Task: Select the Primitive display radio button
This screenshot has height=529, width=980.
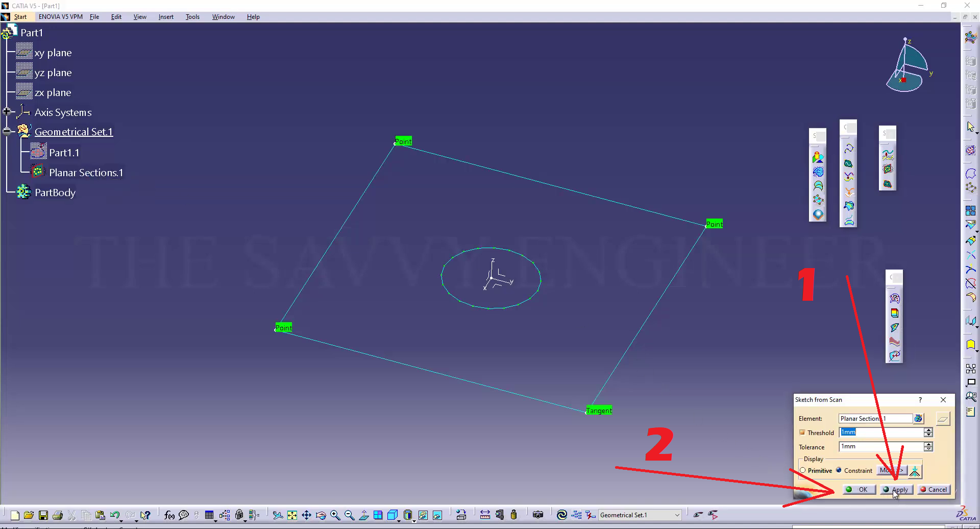Action: pyautogui.click(x=803, y=470)
